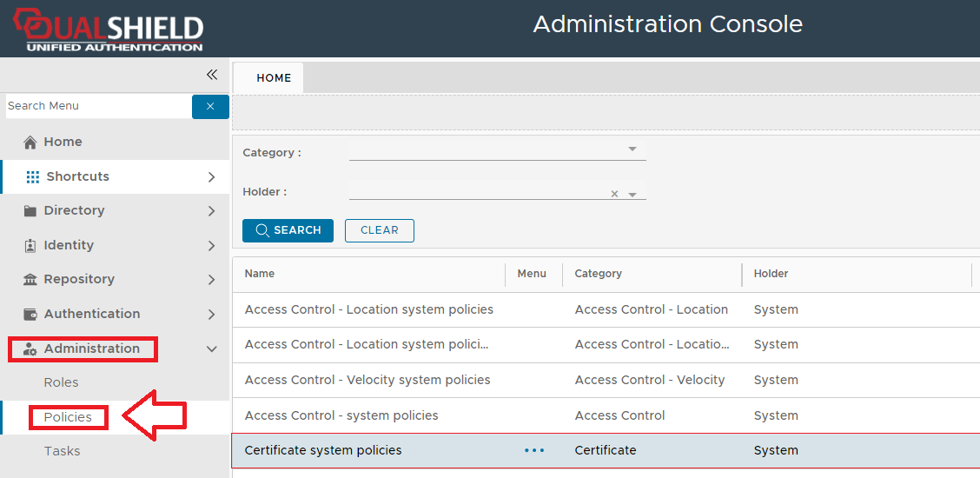Clear the Search Menu with X button
The image size is (980, 478).
click(x=210, y=106)
